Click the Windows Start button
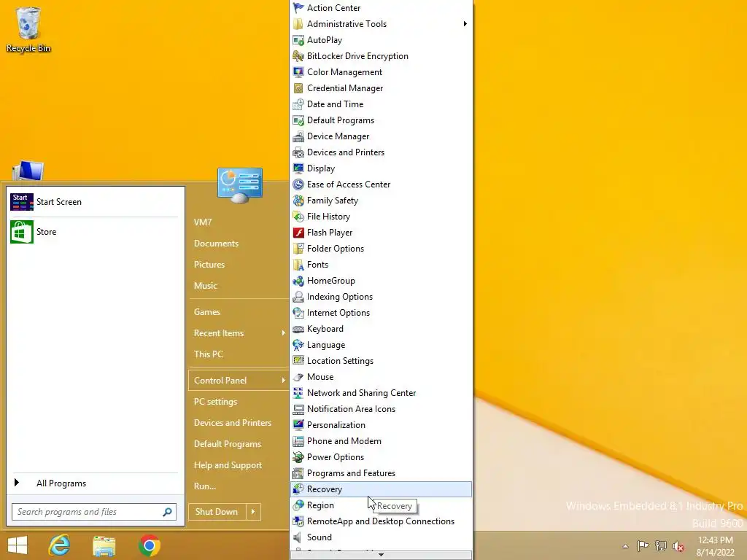 tap(18, 545)
